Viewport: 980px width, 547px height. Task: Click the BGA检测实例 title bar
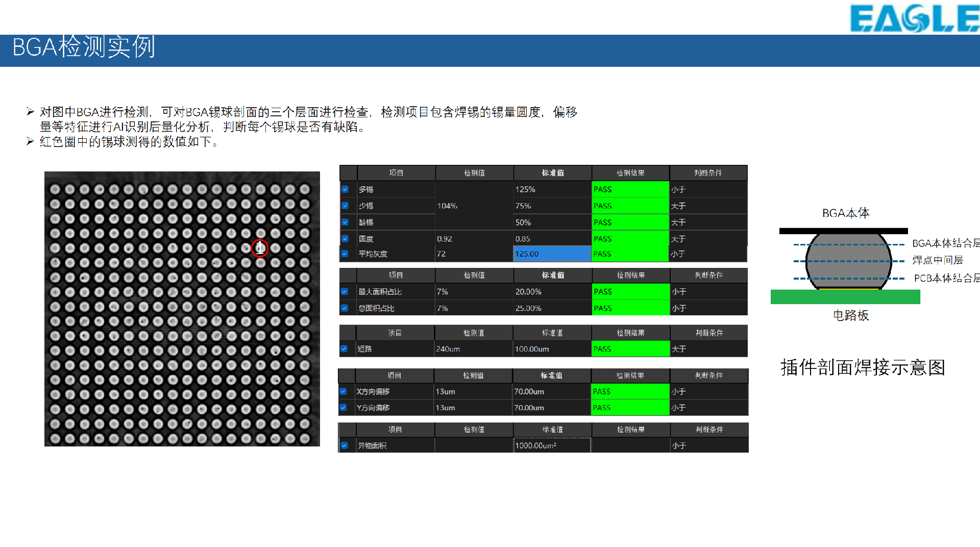pyautogui.click(x=490, y=50)
